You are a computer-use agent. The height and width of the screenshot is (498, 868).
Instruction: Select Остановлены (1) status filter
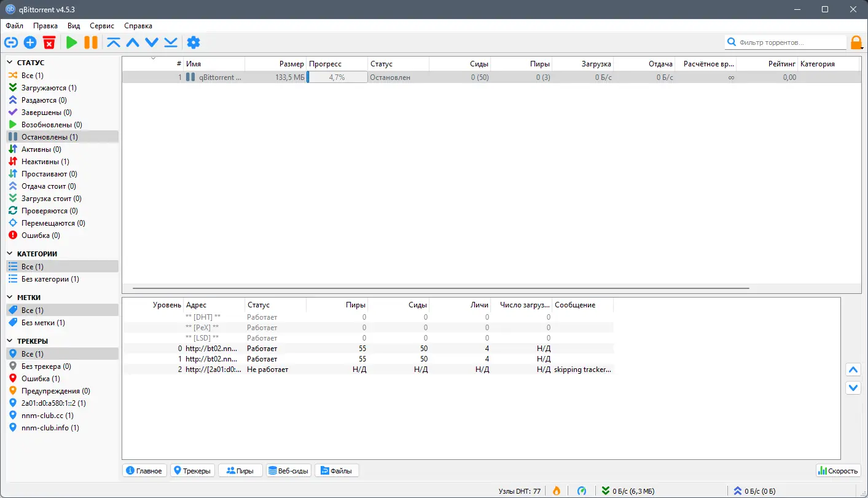click(x=62, y=137)
